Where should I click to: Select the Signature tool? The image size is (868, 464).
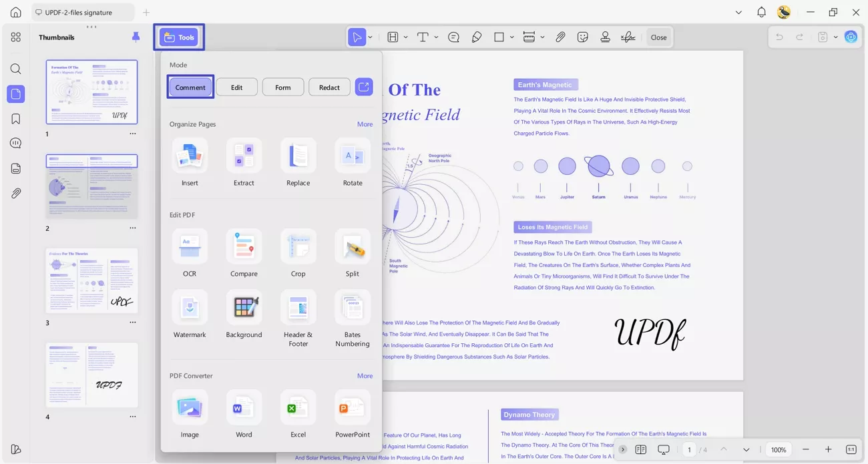point(628,37)
